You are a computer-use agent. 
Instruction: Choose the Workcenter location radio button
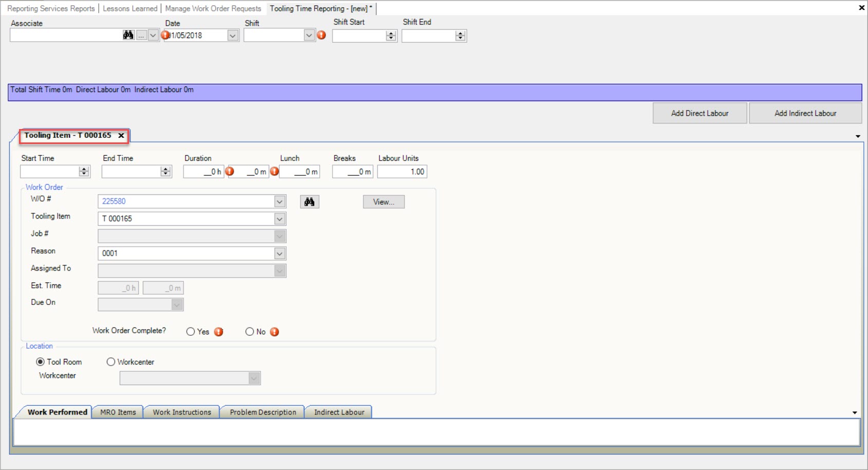(x=110, y=362)
